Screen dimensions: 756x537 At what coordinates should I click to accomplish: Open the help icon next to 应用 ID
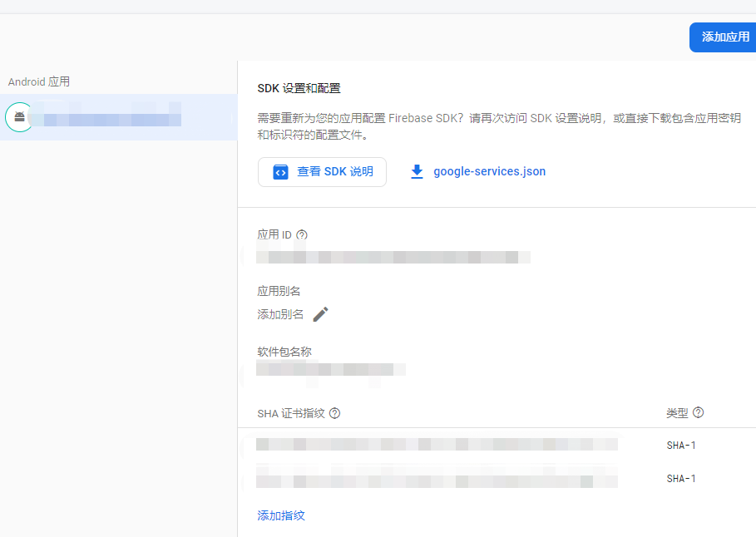pos(301,234)
